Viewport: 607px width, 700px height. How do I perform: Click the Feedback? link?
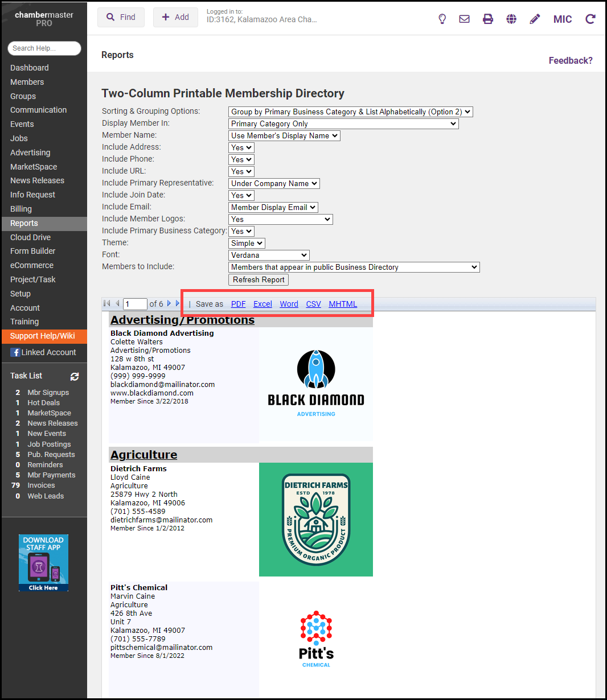pyautogui.click(x=571, y=60)
